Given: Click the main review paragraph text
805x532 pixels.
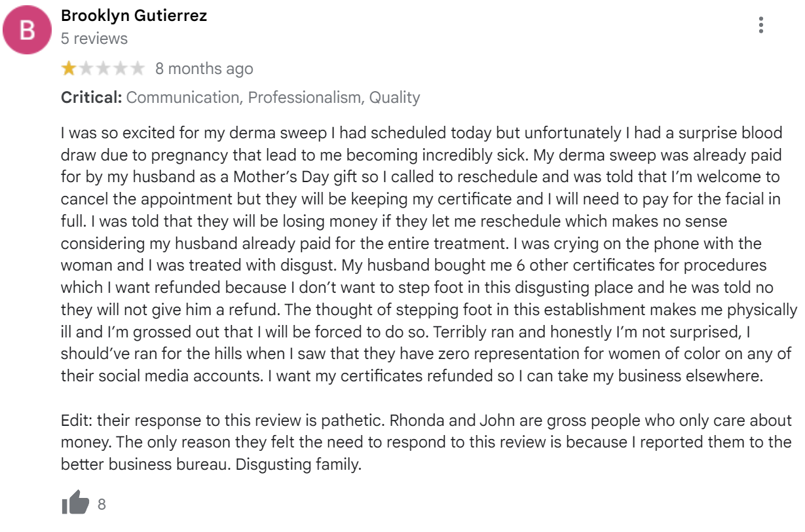Looking at the screenshot, I should click(430, 254).
